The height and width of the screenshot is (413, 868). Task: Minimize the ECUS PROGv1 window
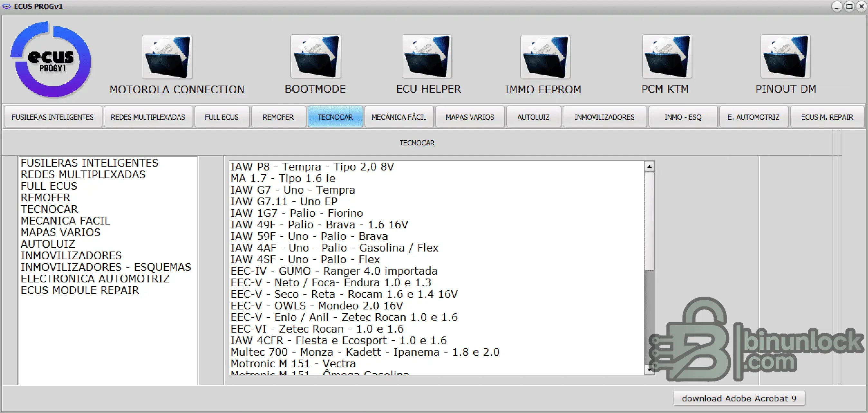click(x=837, y=6)
